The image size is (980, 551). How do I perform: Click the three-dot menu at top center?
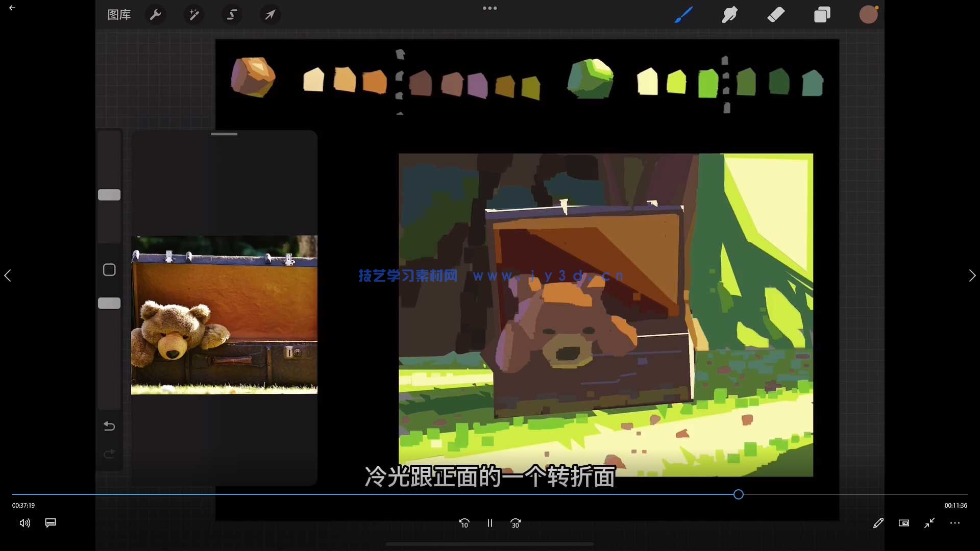(x=489, y=8)
